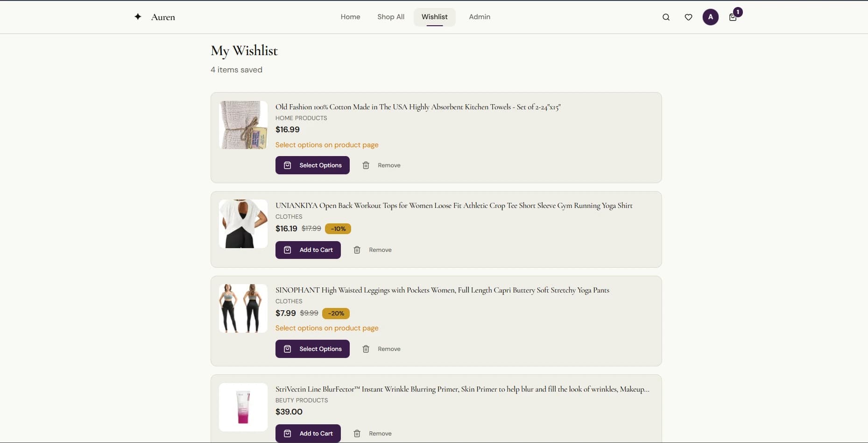
Task: Open the kitchen towels product thumbnail
Action: (243, 125)
